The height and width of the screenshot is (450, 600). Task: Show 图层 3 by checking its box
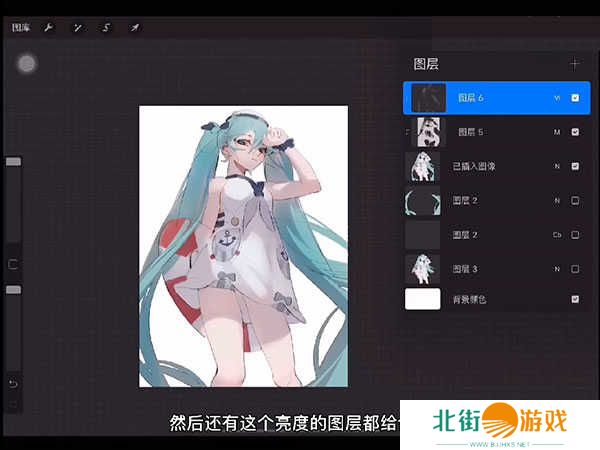coord(575,269)
